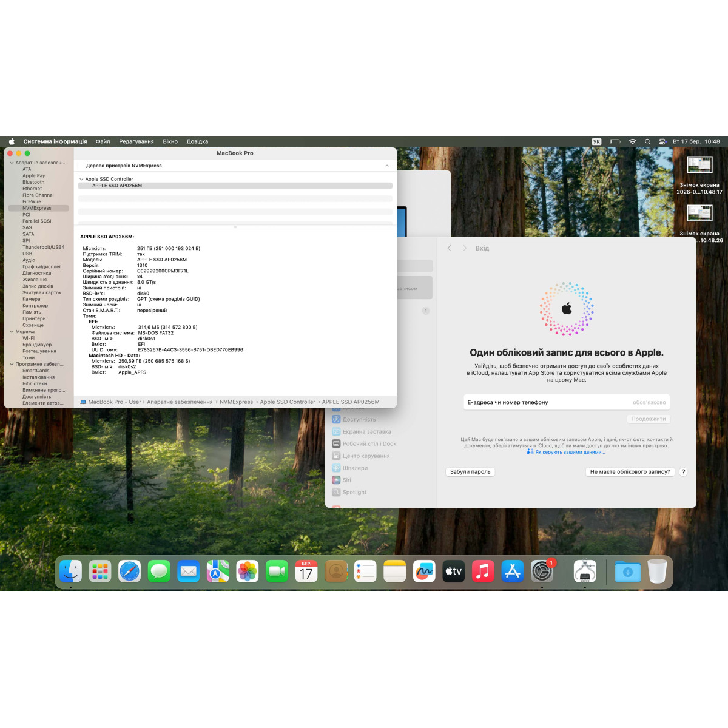This screenshot has width=728, height=728.
Task: Open Spotlight in Settings sidebar
Action: click(349, 493)
